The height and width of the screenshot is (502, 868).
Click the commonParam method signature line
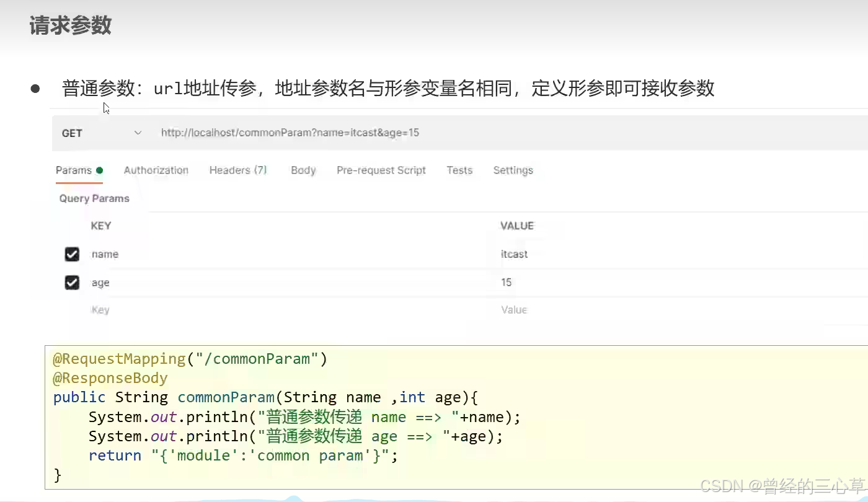265,397
